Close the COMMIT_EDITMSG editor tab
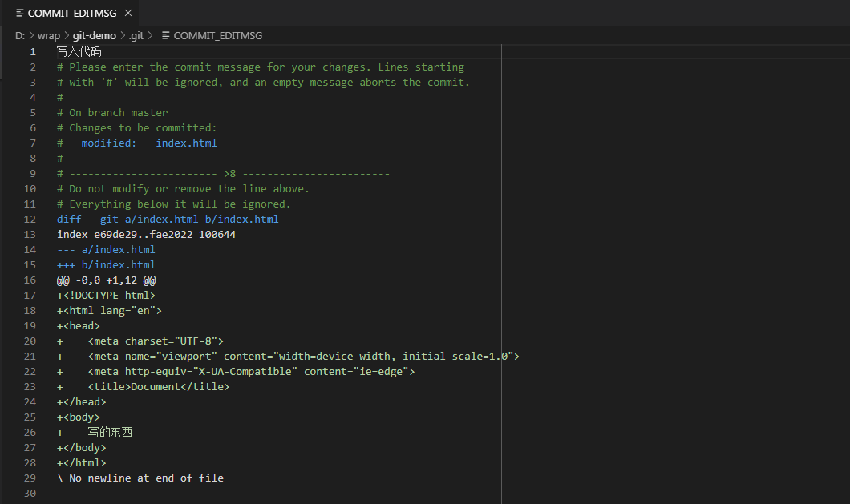The image size is (850, 504). pos(128,13)
